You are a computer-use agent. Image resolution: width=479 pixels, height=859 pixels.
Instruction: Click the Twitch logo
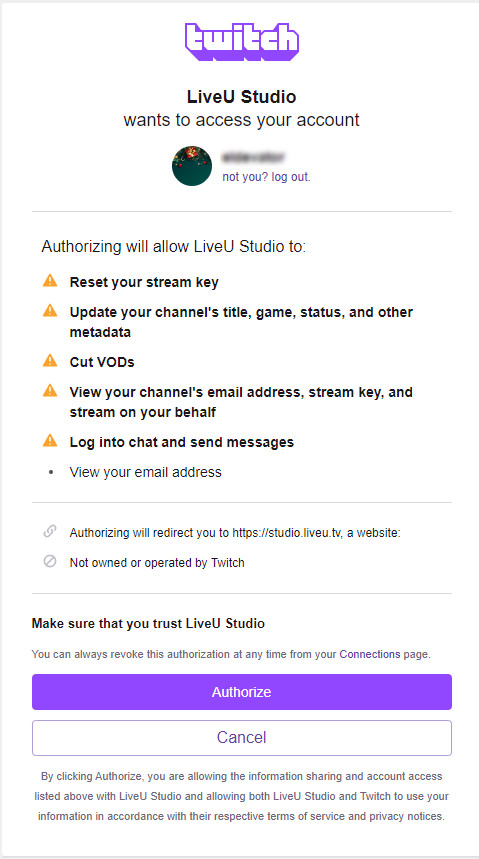(x=242, y=42)
